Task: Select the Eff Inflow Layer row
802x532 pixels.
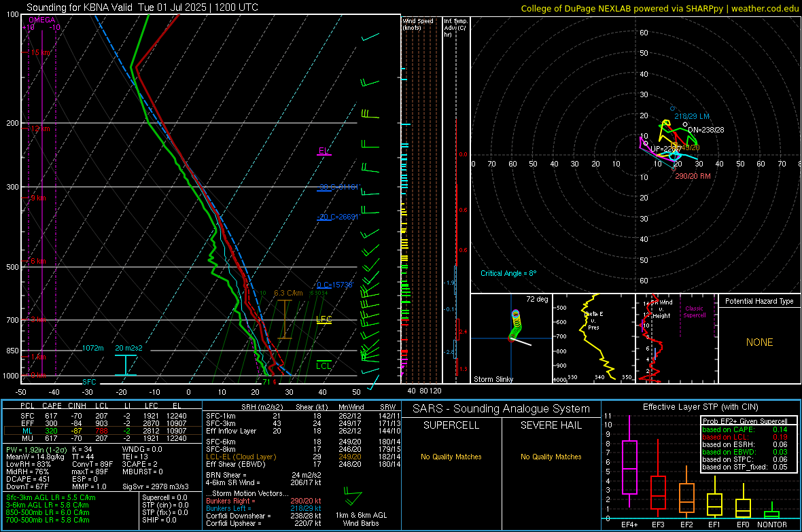Action: pyautogui.click(x=303, y=431)
